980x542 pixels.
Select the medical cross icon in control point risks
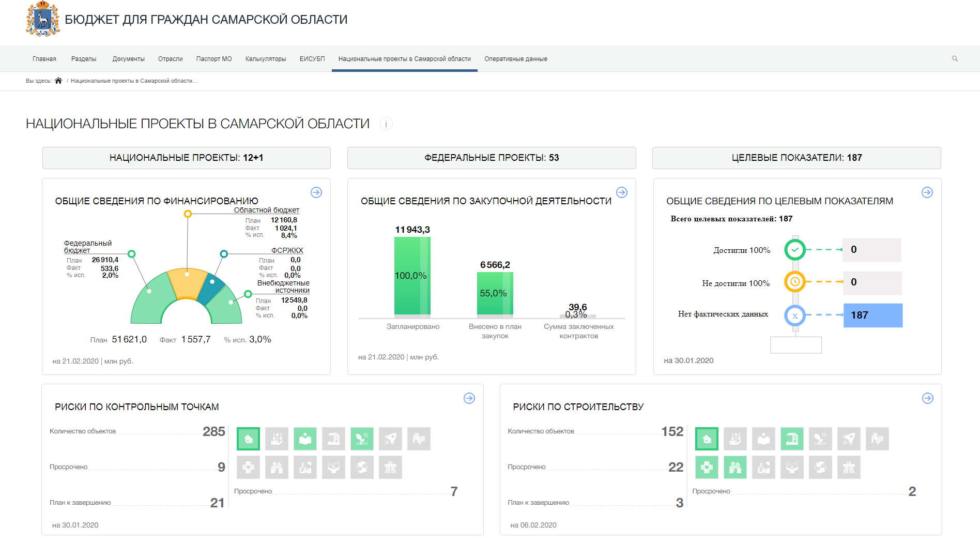click(248, 468)
